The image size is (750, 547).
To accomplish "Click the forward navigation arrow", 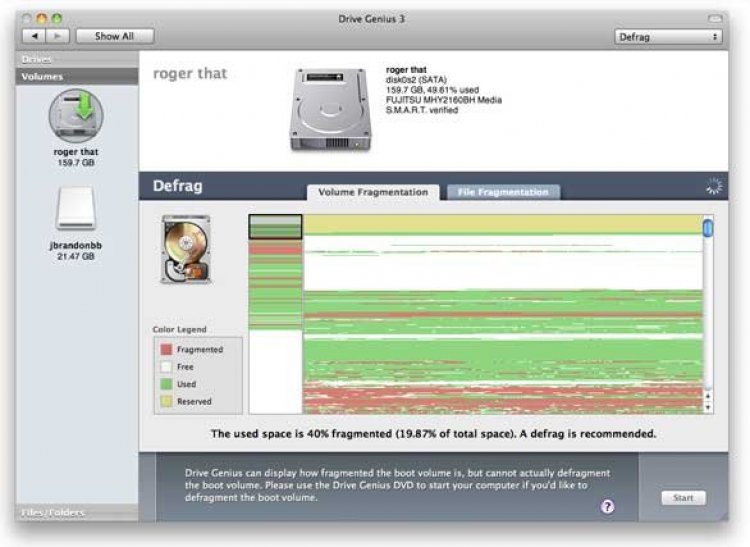I will click(58, 36).
